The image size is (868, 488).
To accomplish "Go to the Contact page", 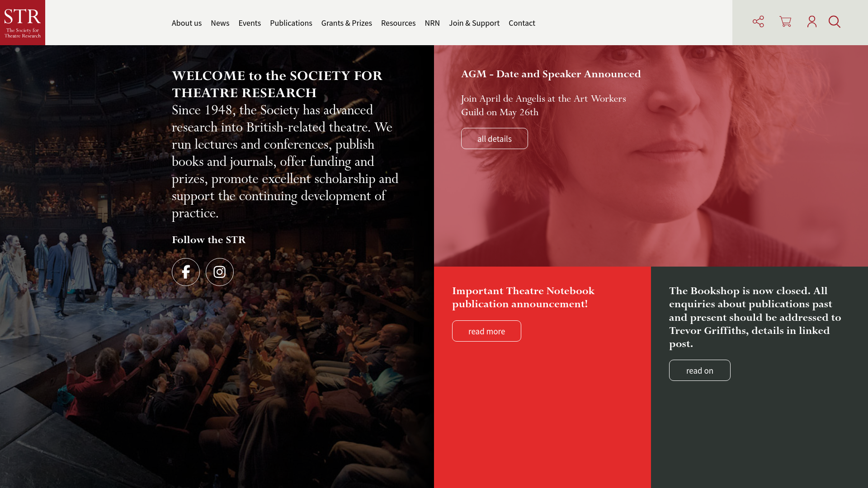I will [x=522, y=23].
